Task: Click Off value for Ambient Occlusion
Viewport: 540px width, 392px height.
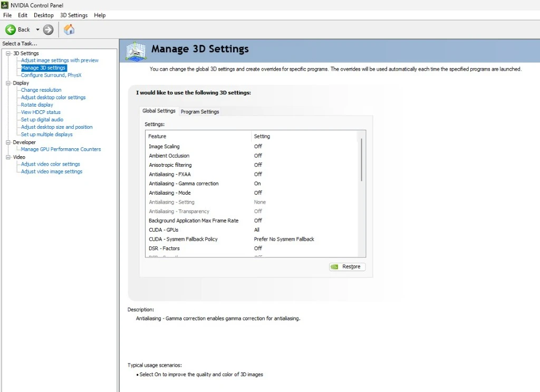Action: click(258, 156)
